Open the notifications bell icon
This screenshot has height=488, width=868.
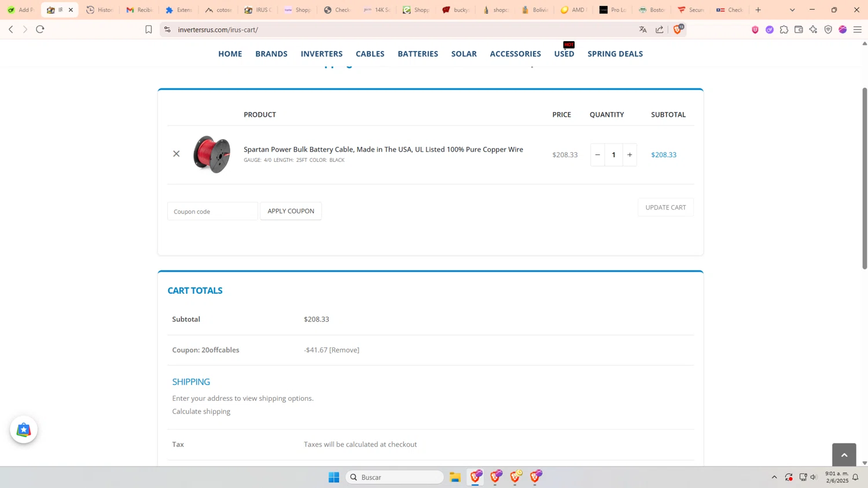[x=855, y=477]
